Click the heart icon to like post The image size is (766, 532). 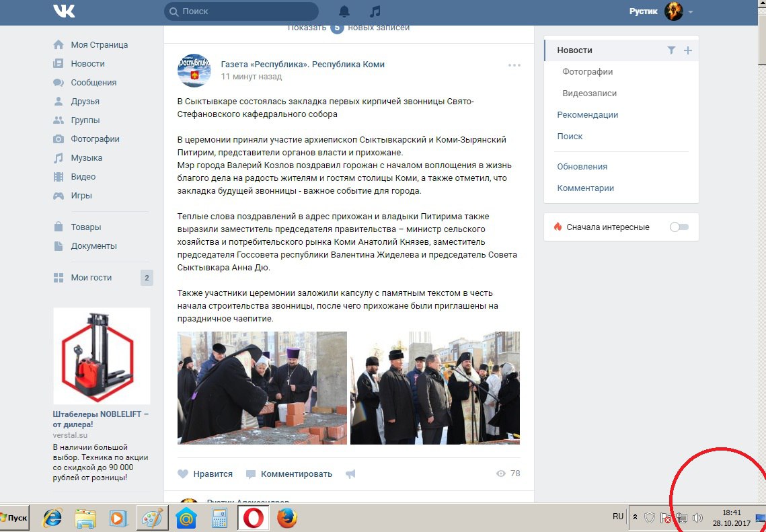[x=183, y=474]
